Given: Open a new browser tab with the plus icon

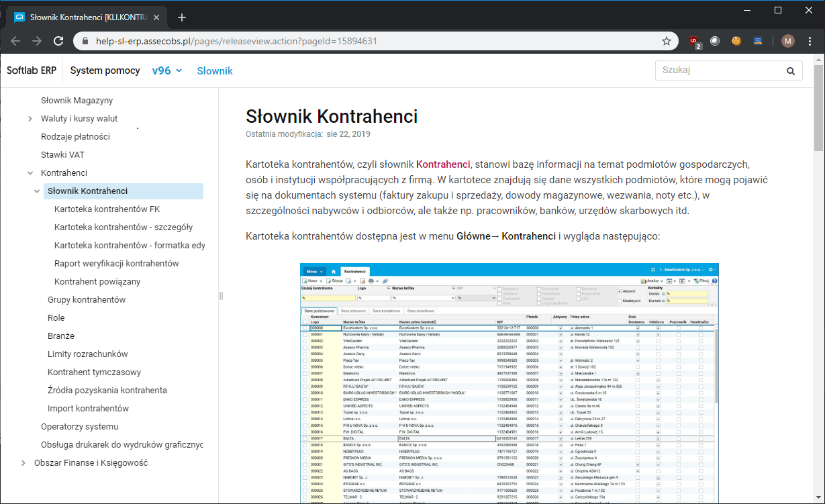Looking at the screenshot, I should 181,17.
